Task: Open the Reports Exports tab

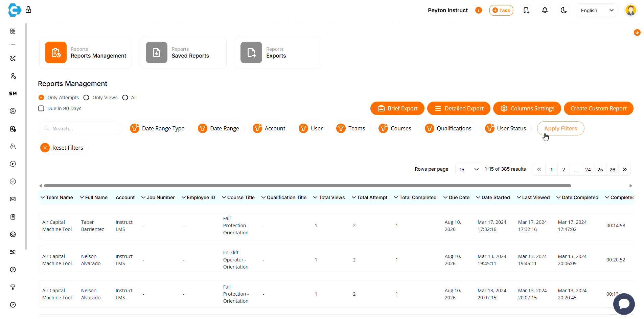Action: point(278,52)
